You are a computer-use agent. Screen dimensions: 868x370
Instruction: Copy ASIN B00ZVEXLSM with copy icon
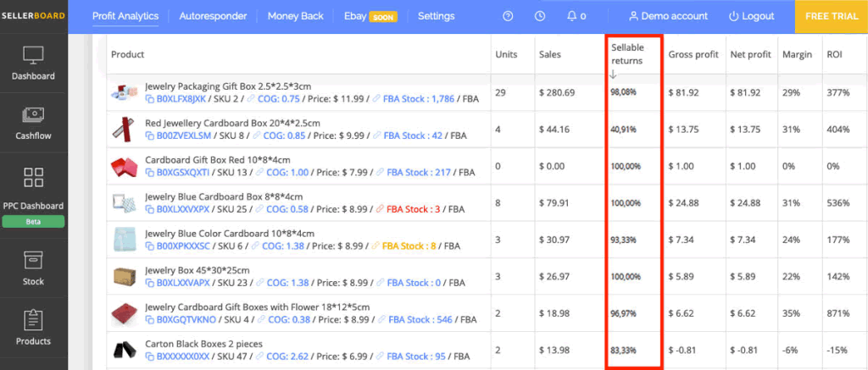click(x=149, y=135)
